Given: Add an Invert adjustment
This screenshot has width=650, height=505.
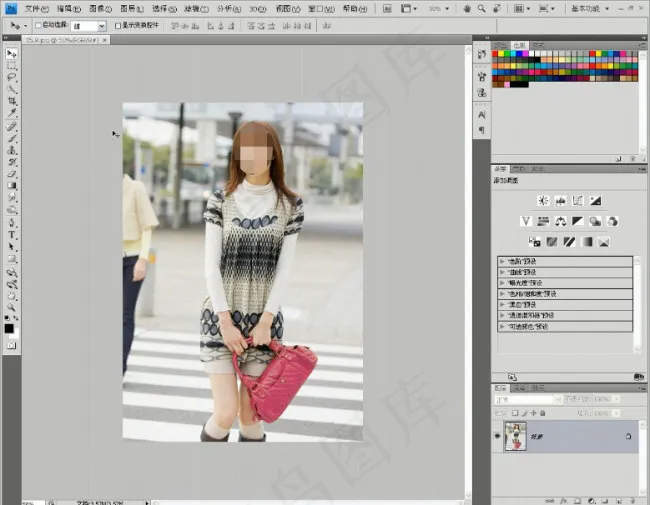Looking at the screenshot, I should [x=534, y=242].
